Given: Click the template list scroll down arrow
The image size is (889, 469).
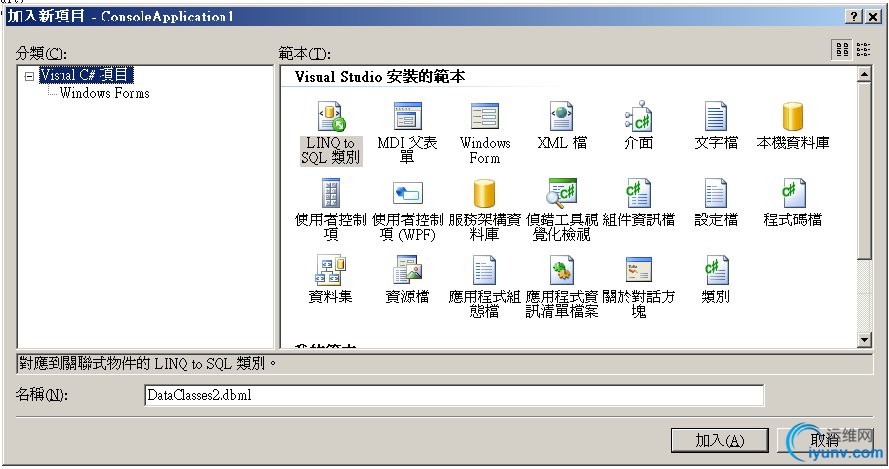Looking at the screenshot, I should click(x=864, y=340).
